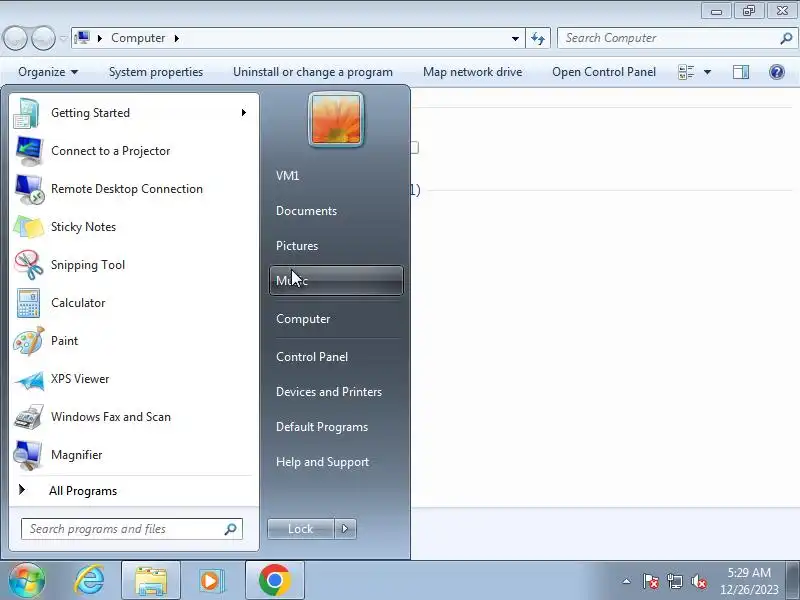Click the Back navigation button

(x=15, y=38)
